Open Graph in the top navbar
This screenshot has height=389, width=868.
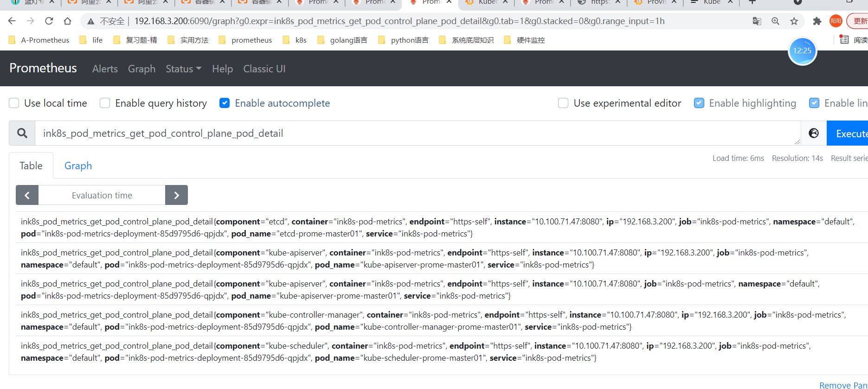pyautogui.click(x=141, y=69)
